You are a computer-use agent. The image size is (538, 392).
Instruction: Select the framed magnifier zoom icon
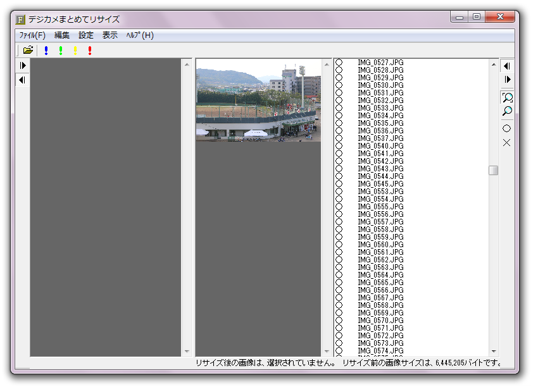point(507,97)
